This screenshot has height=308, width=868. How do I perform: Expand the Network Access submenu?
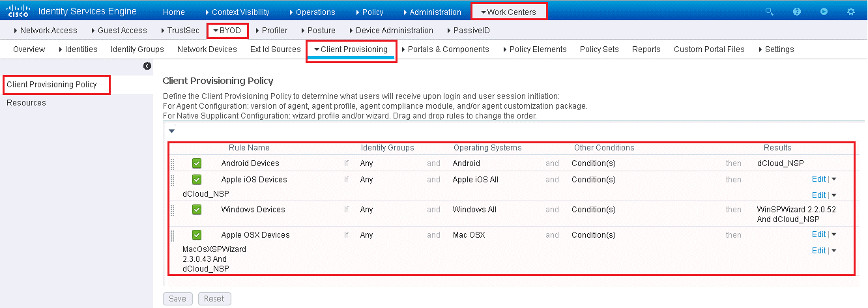click(45, 31)
